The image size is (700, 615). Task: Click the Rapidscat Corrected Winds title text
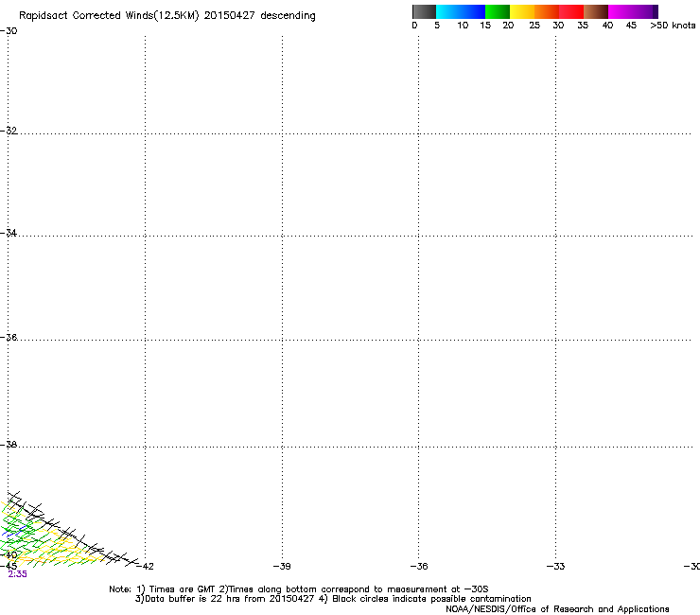167,16
